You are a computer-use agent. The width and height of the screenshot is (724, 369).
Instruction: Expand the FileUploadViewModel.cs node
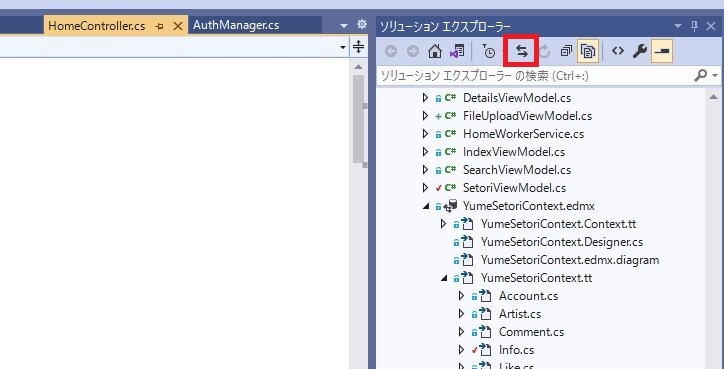[425, 116]
